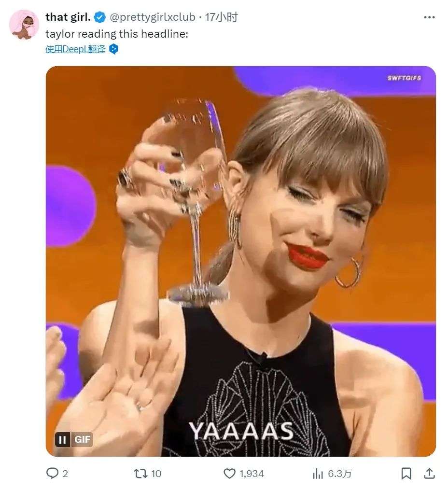Open the pink profile avatar
This screenshot has height=490, width=448.
(x=24, y=24)
